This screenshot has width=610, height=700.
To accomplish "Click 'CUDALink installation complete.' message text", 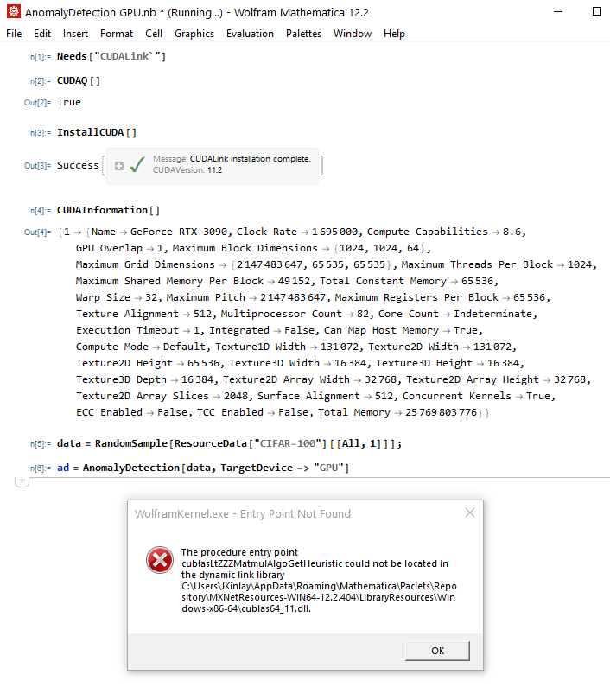I will point(250,158).
